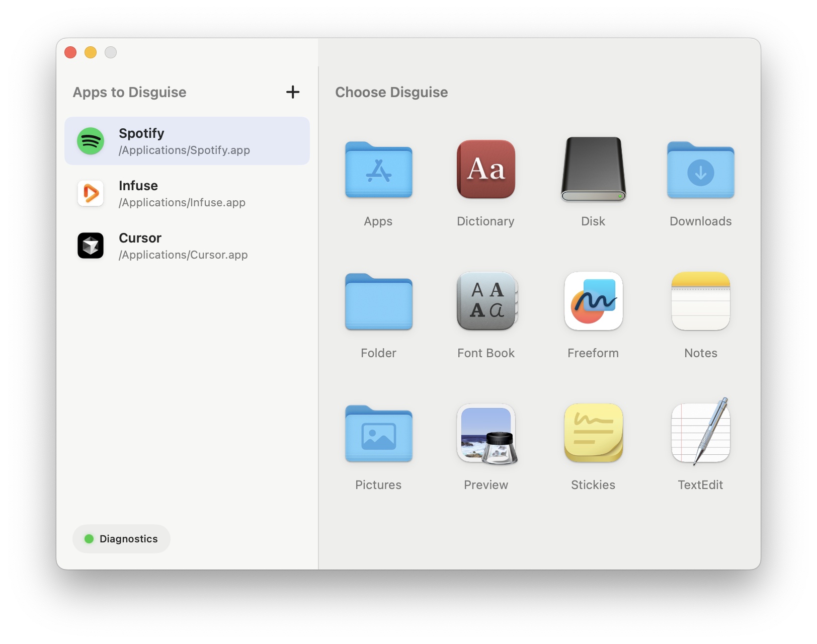
Task: Click the Downloads label text
Action: 701,221
